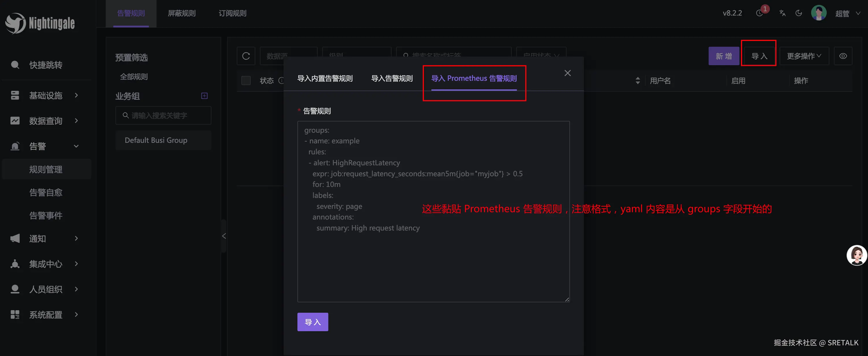The image size is (868, 356).
Task: Click the eye icon next to More Operations
Action: click(843, 56)
